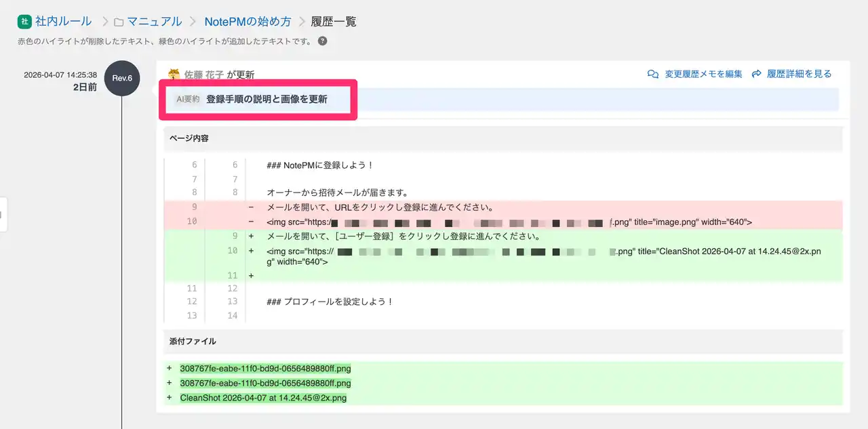Click 佐藤 花子's avatar icon
This screenshot has height=429, width=868.
174,75
